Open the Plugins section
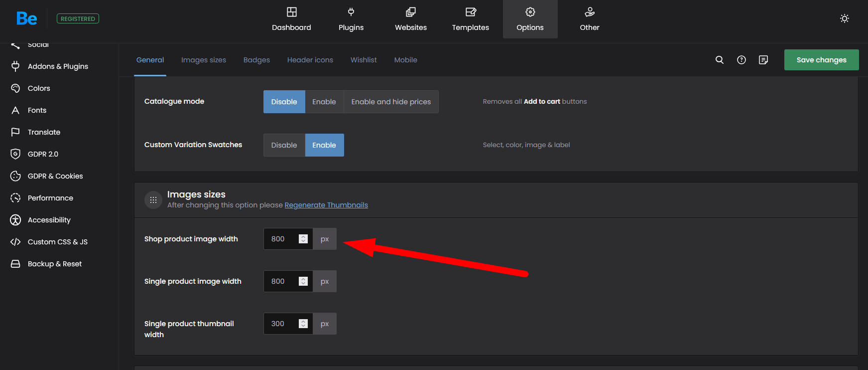The width and height of the screenshot is (868, 370). click(351, 19)
